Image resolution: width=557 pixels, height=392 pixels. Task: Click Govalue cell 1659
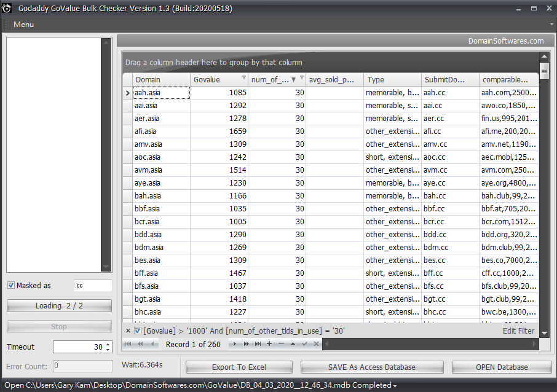[x=219, y=131]
